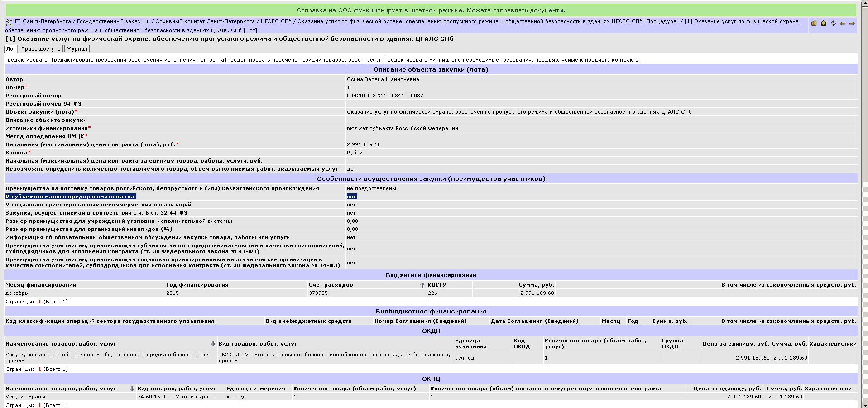868x408 pixels.
Task: Click the Внебюджетное финансирование section header
Action: point(431,311)
